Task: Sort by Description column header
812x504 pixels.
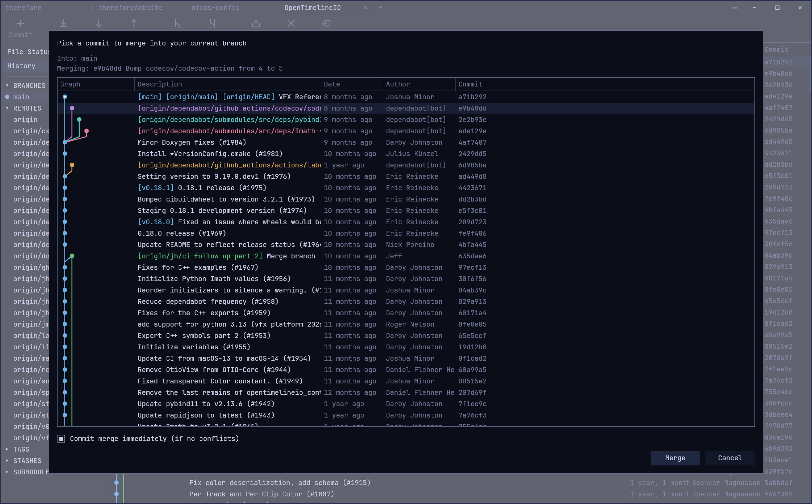Action: click(x=228, y=84)
